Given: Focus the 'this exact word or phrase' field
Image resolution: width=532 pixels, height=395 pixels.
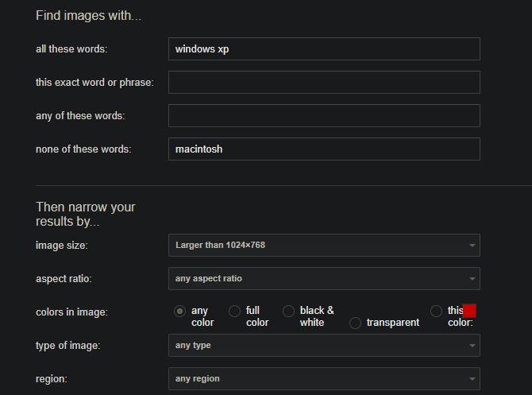Looking at the screenshot, I should click(x=323, y=82).
